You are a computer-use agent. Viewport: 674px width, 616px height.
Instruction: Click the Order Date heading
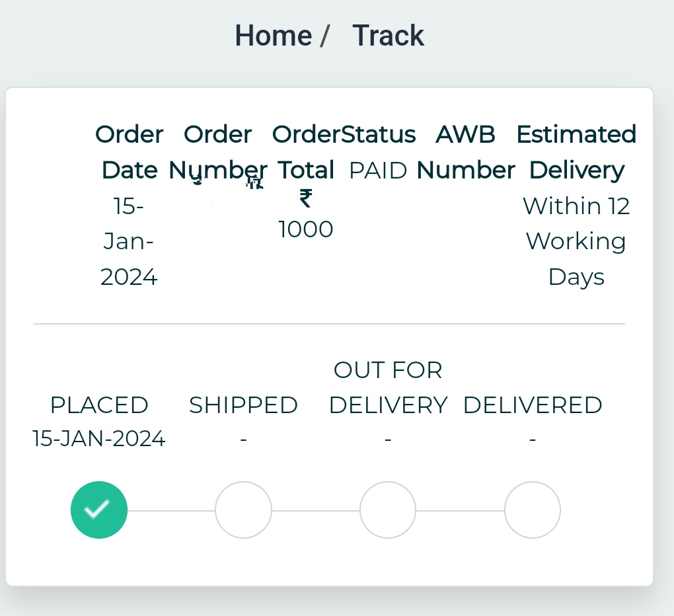tap(130, 152)
